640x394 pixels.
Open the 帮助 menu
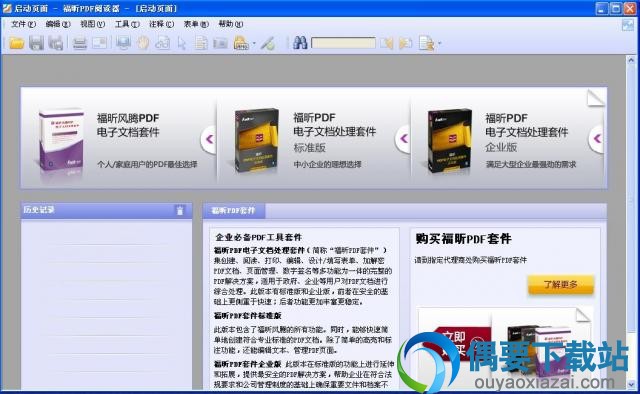click(x=231, y=24)
